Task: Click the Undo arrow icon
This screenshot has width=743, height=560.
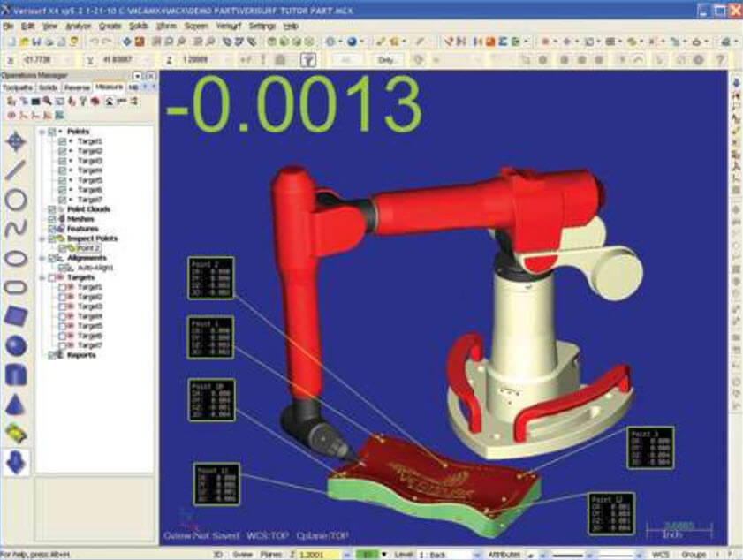Action: 95,42
